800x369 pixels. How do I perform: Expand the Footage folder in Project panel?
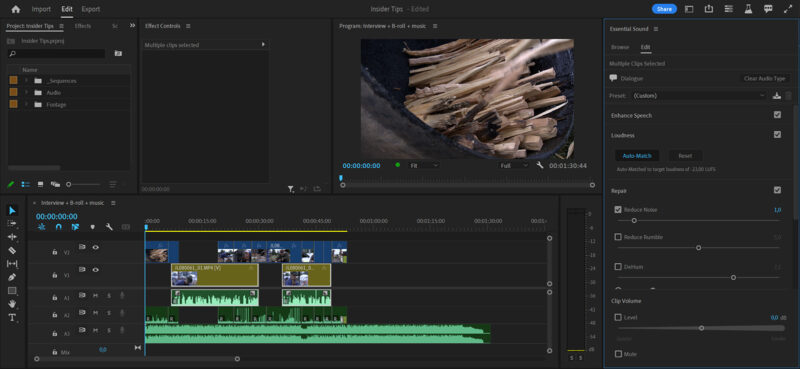pos(26,105)
